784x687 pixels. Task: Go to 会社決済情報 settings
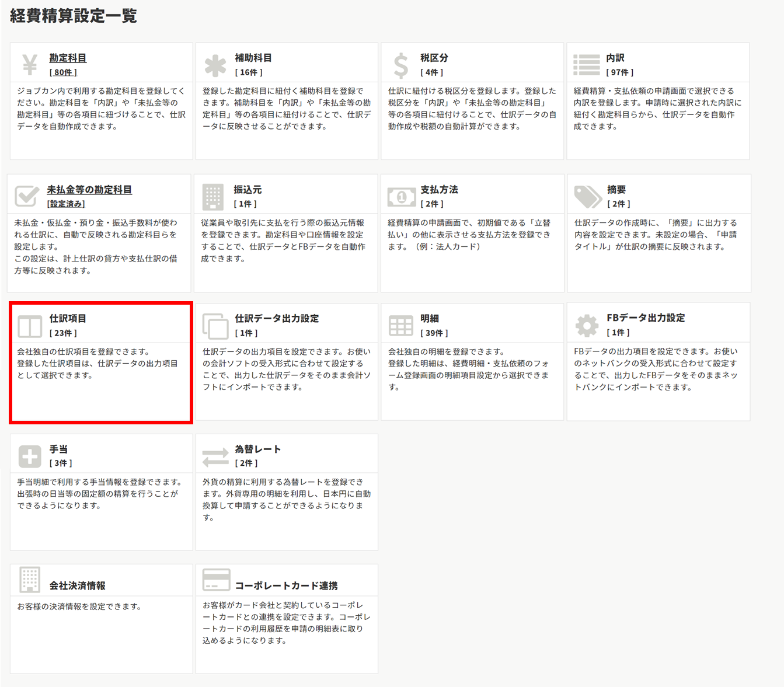point(77,585)
